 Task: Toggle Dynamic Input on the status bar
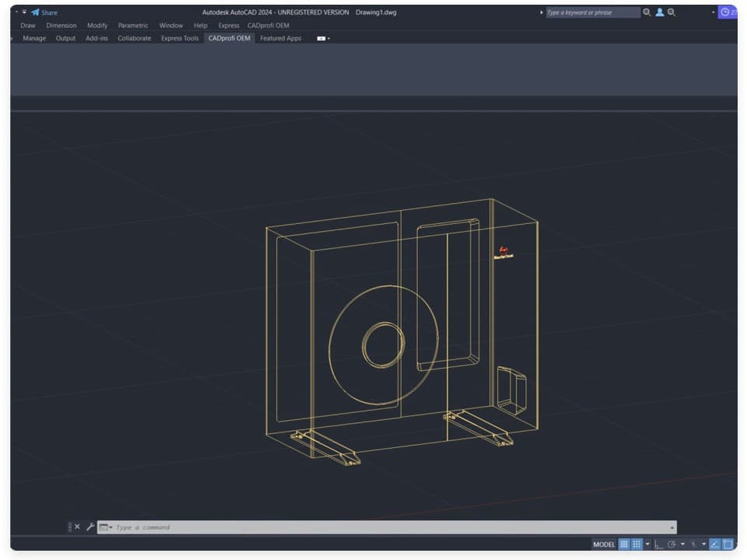[x=714, y=544]
